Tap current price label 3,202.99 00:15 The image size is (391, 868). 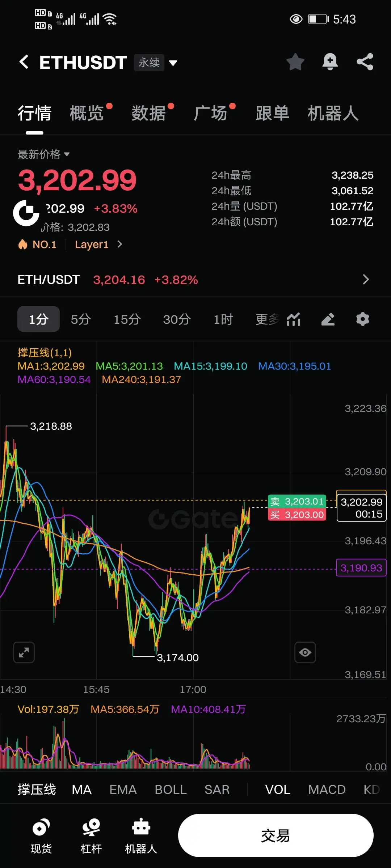pyautogui.click(x=361, y=508)
